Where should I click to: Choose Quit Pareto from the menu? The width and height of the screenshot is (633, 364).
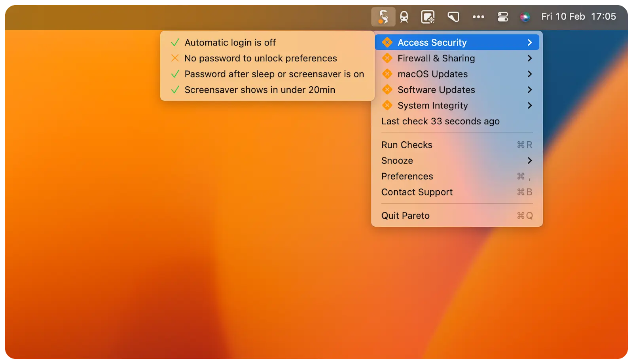coord(405,216)
